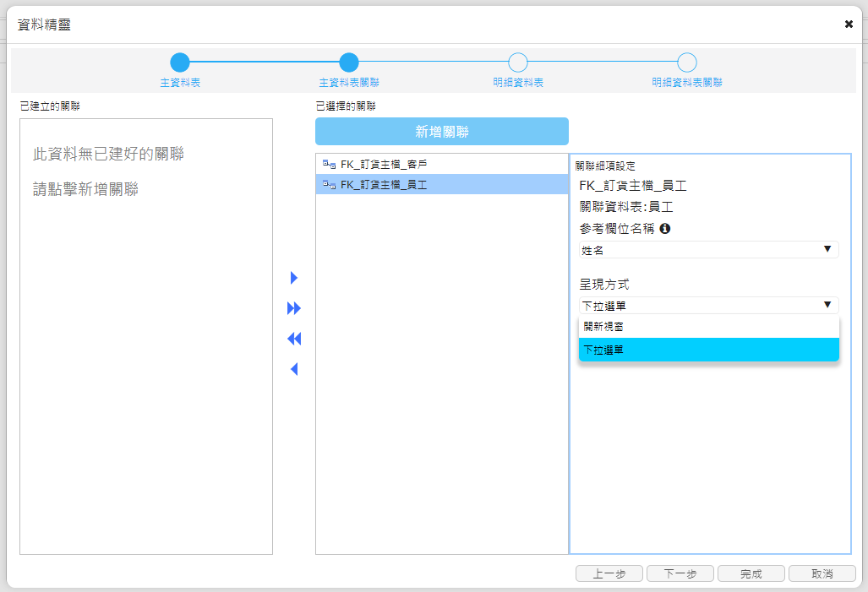Click the 請點擊新增關聯 hint text
Screen dimensions: 868x592
(x=86, y=189)
